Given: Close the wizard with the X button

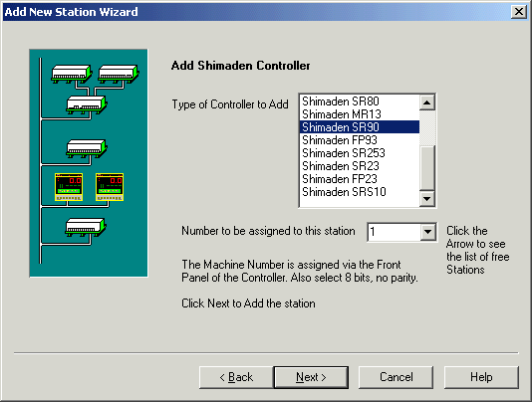Looking at the screenshot, I should click(x=519, y=12).
